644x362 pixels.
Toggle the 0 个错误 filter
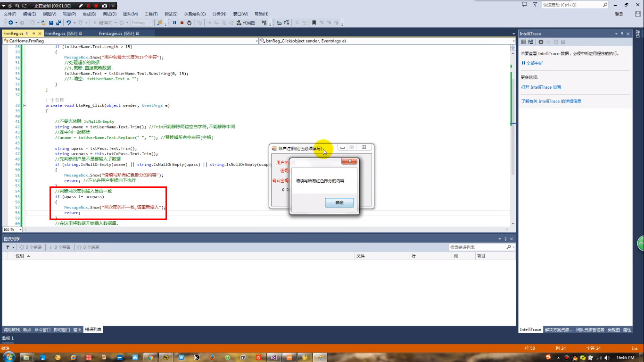click(30, 247)
